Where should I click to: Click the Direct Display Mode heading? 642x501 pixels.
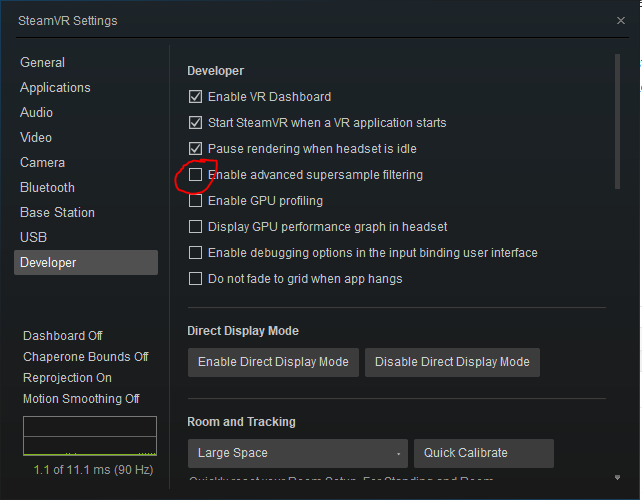point(243,331)
